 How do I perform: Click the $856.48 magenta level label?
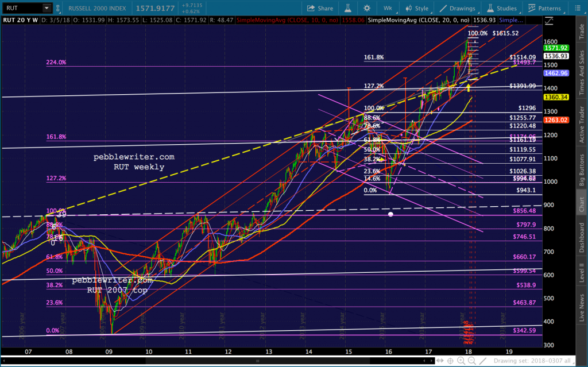[x=524, y=211]
